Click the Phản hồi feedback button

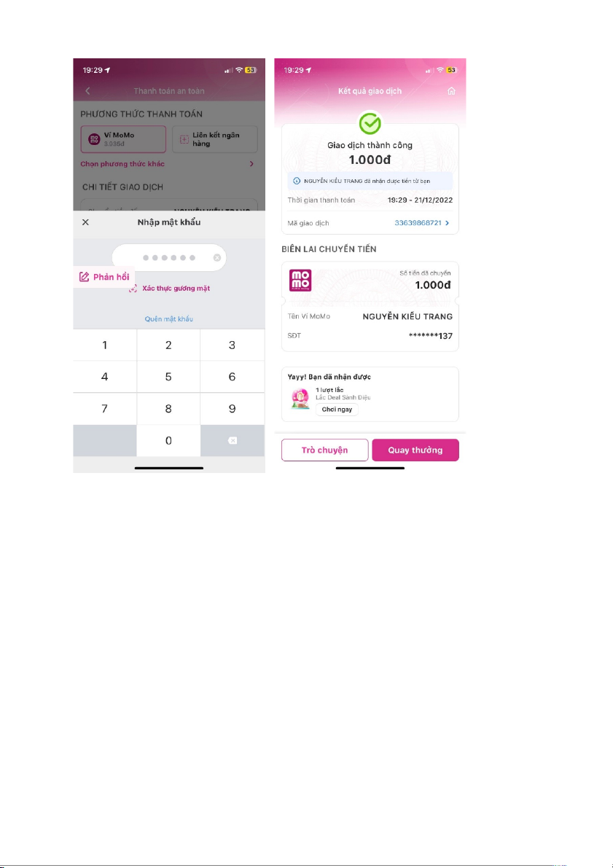pyautogui.click(x=104, y=277)
